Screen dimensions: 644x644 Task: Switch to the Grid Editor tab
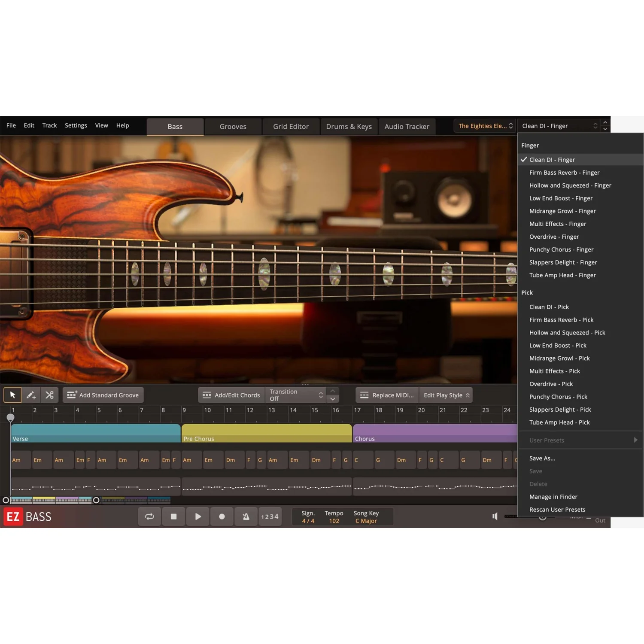click(291, 127)
